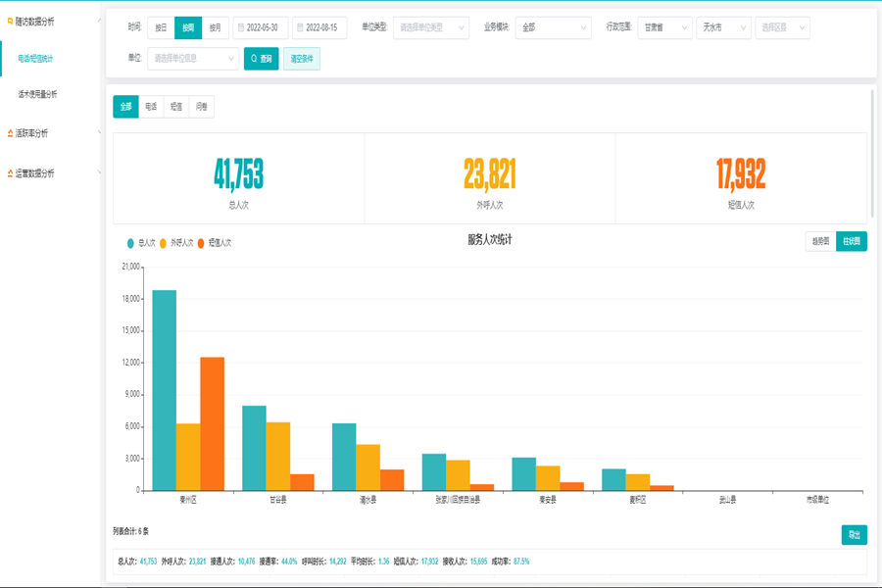Select the 按月 time granularity option
This screenshot has width=882, height=588.
(216, 28)
